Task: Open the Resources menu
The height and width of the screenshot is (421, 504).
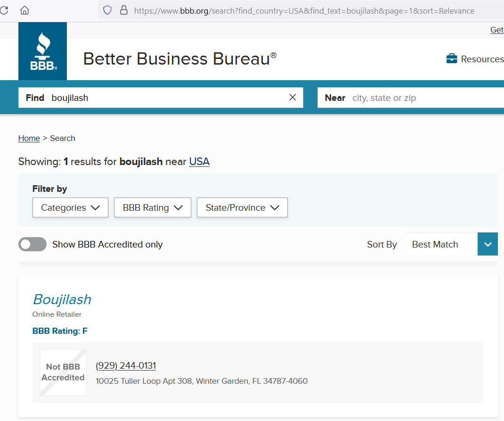Action: coord(475,59)
